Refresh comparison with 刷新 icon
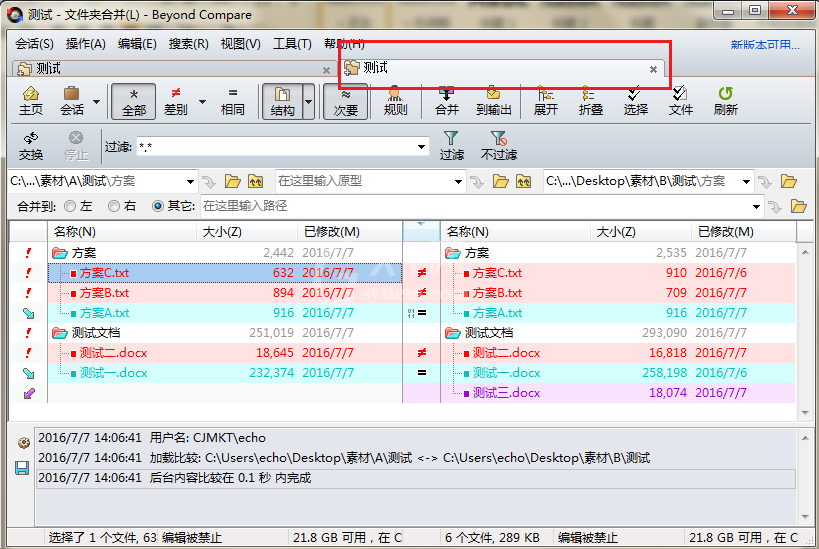 [726, 101]
